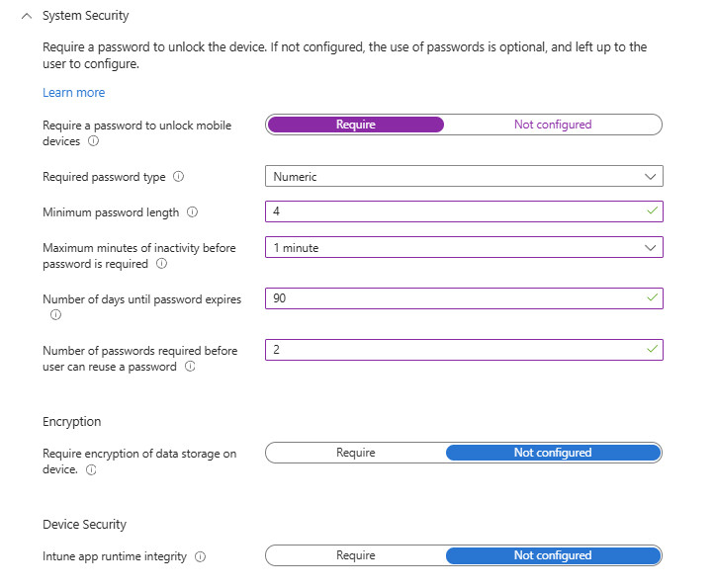
Task: Click info icon beside Required password type
Action: pyautogui.click(x=179, y=177)
